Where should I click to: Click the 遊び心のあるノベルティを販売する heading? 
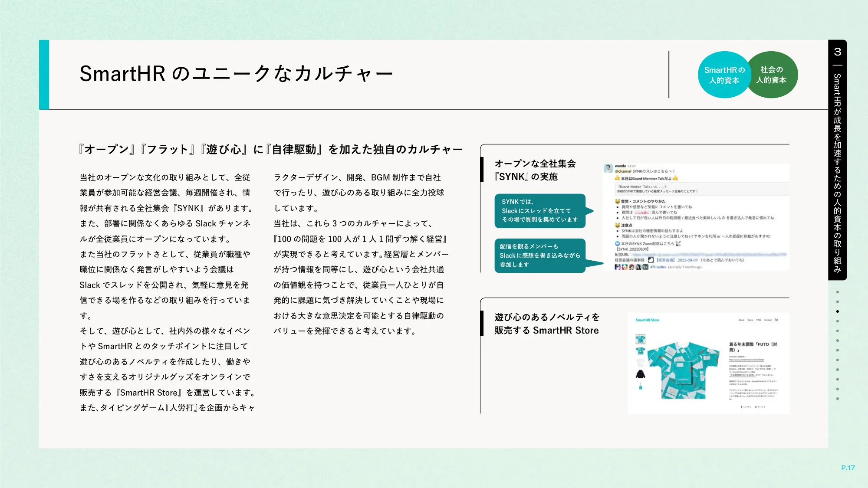(547, 324)
